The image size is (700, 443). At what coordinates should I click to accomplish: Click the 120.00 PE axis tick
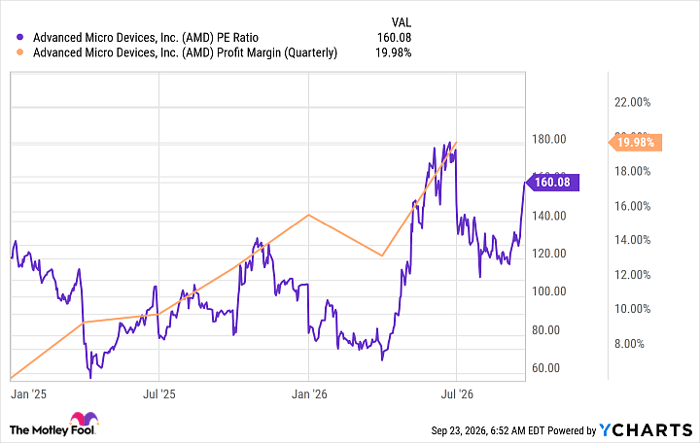pos(549,254)
